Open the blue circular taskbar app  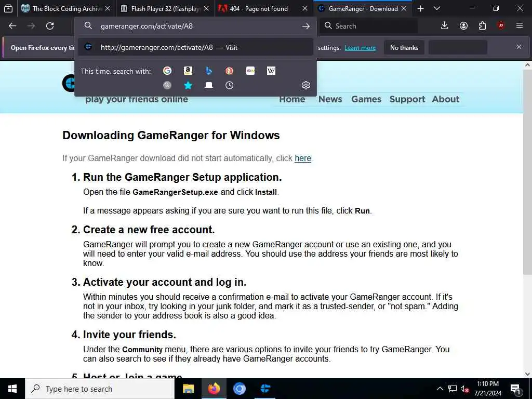coord(239,389)
